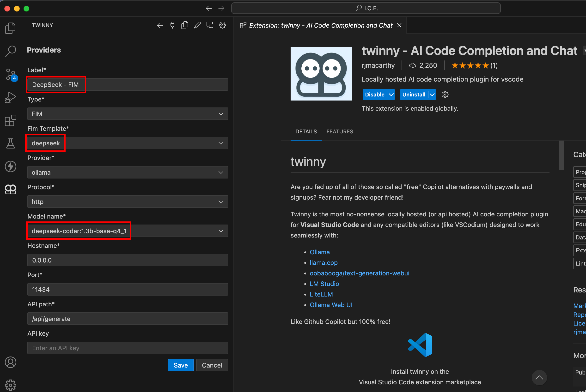Open the Explorer view in activity bar
Viewport: 586px width, 392px height.
11,28
